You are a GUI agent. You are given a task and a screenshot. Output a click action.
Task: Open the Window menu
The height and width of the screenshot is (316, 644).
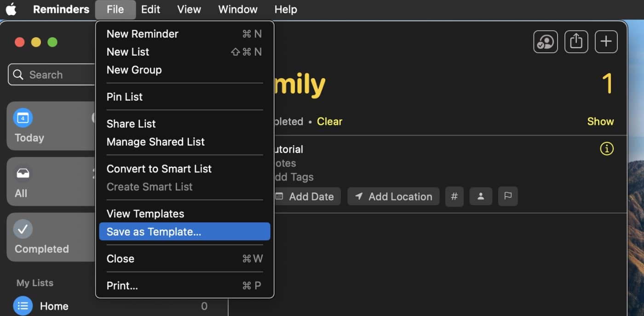238,9
